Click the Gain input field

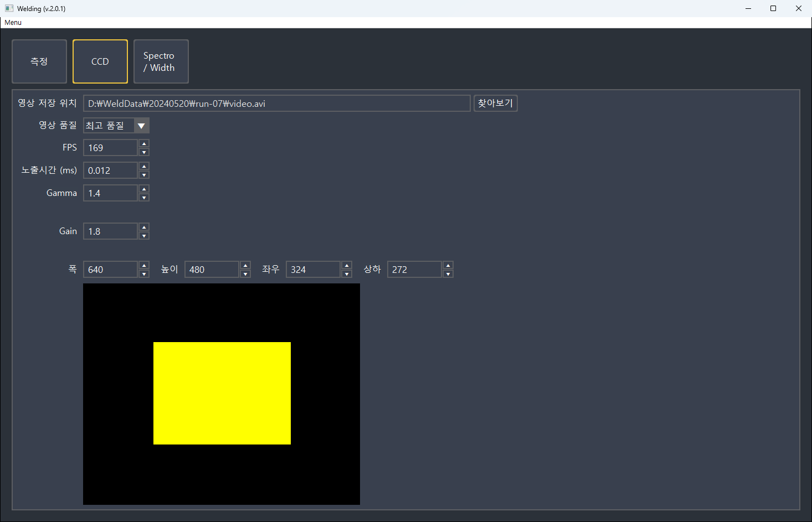point(110,231)
